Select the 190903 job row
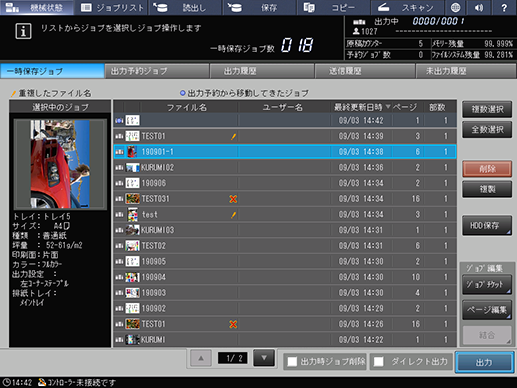Image resolution: width=517 pixels, height=388 pixels. [x=285, y=293]
